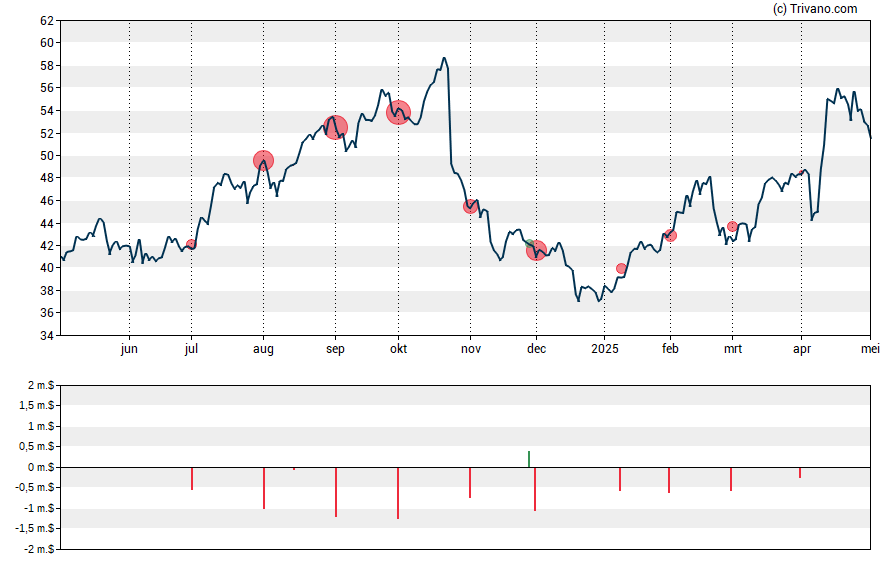Click the red marker at nov
Screen dimensions: 888x565
click(x=470, y=207)
